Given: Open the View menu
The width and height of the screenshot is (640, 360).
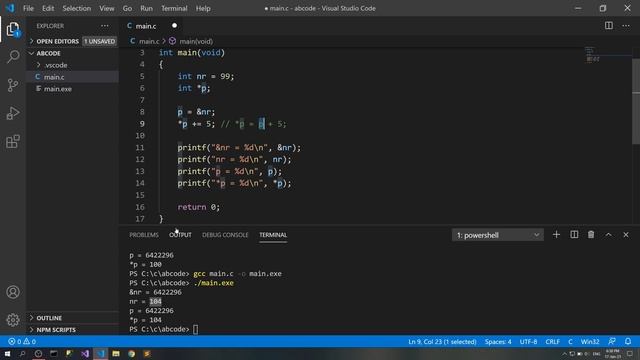Looking at the screenshot, I should [x=107, y=8].
